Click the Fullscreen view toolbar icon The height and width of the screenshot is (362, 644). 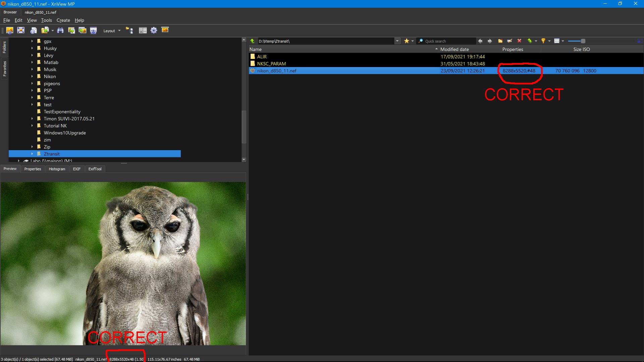(x=21, y=31)
